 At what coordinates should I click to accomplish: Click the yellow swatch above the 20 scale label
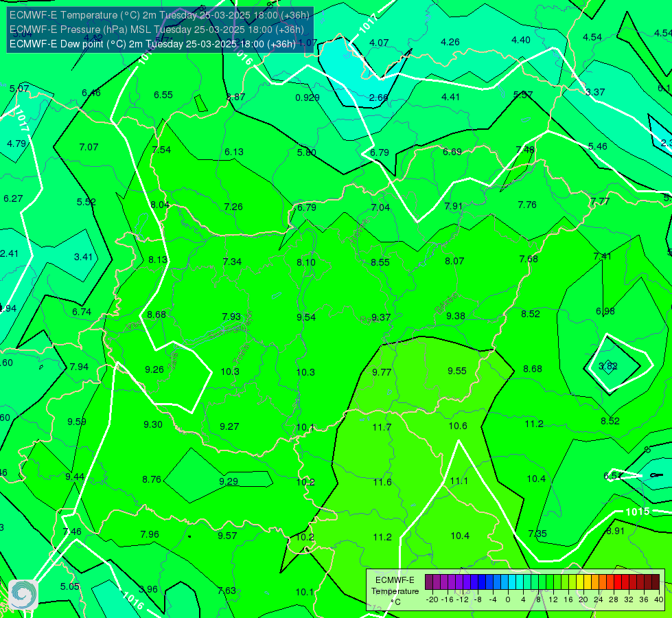[x=580, y=582]
